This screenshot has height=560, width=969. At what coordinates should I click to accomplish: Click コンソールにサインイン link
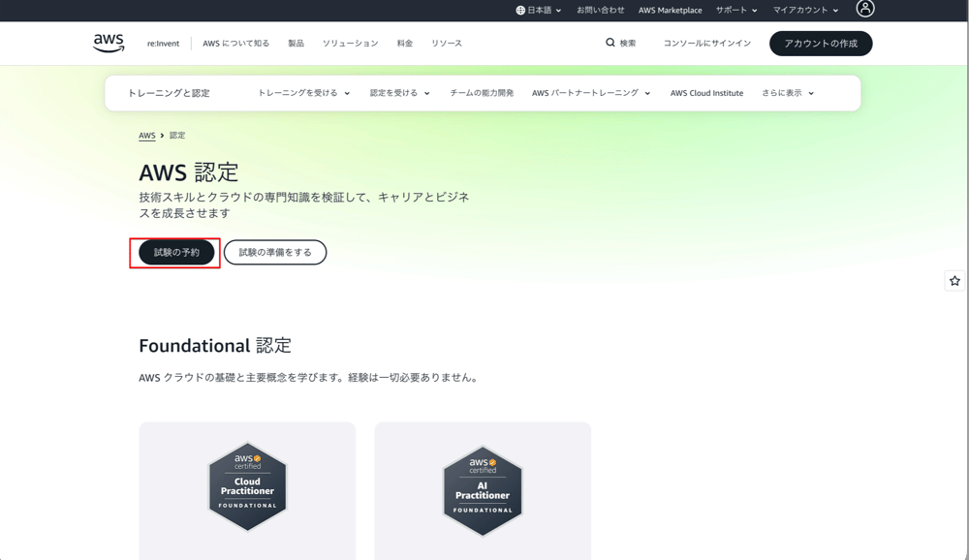(707, 44)
